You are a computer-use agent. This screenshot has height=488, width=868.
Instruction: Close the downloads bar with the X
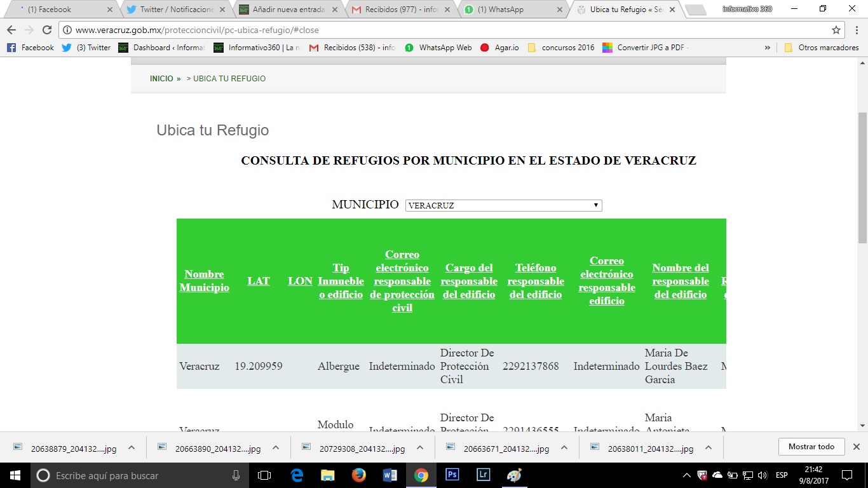coord(856,447)
